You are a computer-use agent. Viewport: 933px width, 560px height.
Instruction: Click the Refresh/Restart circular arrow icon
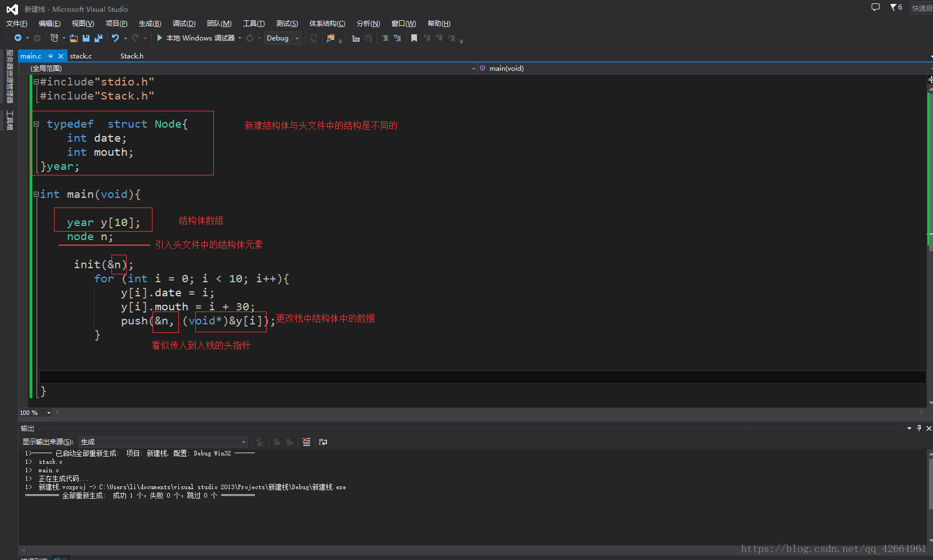click(250, 38)
